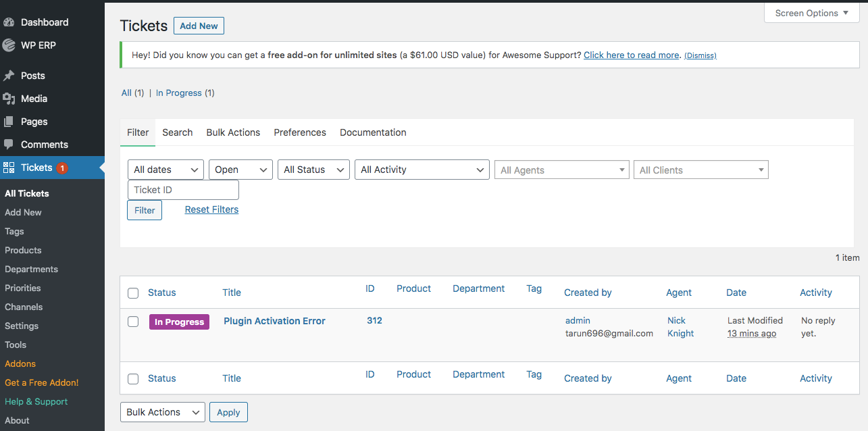Check the select-all box in the bottom header

(133, 378)
